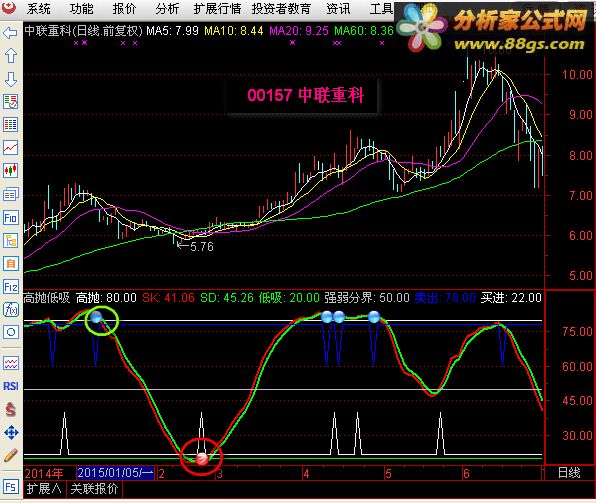Open the self-selected list icon with checkmark
This screenshot has height=503, width=596.
pos(11,102)
